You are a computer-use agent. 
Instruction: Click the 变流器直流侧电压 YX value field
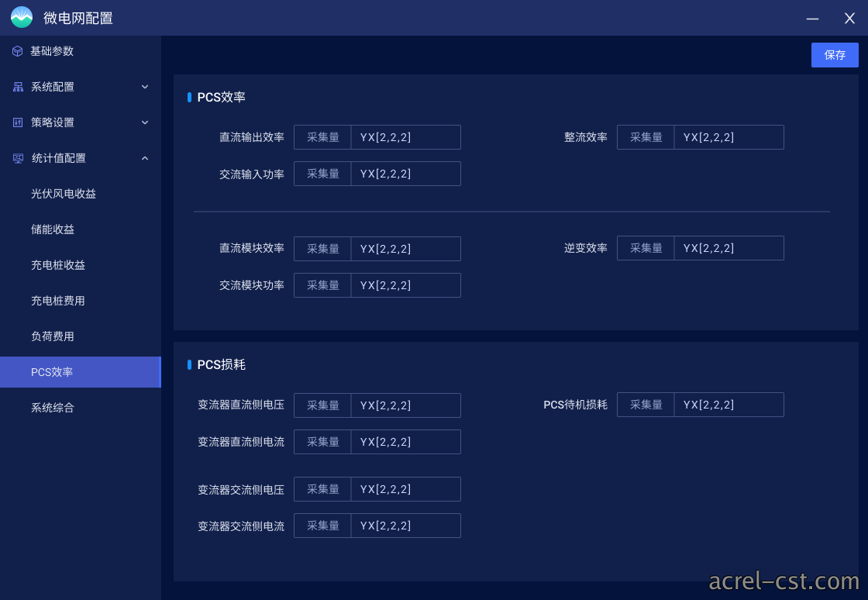[x=406, y=405]
